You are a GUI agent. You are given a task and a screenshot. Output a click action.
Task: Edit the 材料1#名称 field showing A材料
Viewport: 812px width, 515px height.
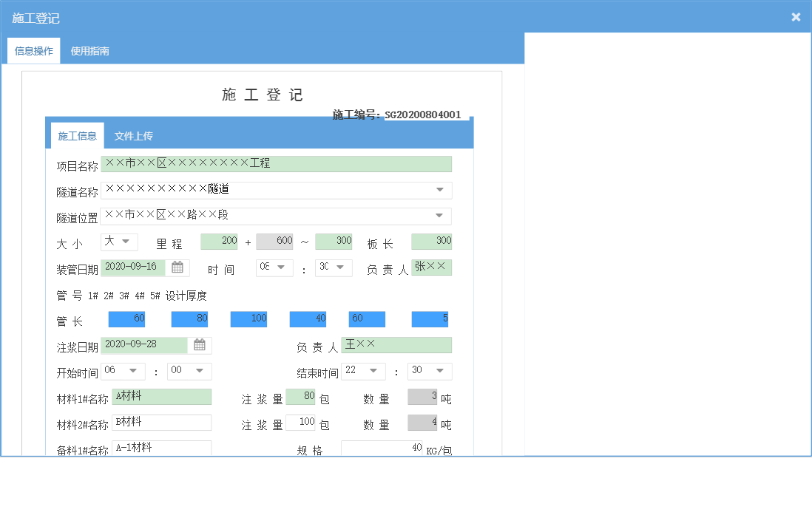point(162,397)
